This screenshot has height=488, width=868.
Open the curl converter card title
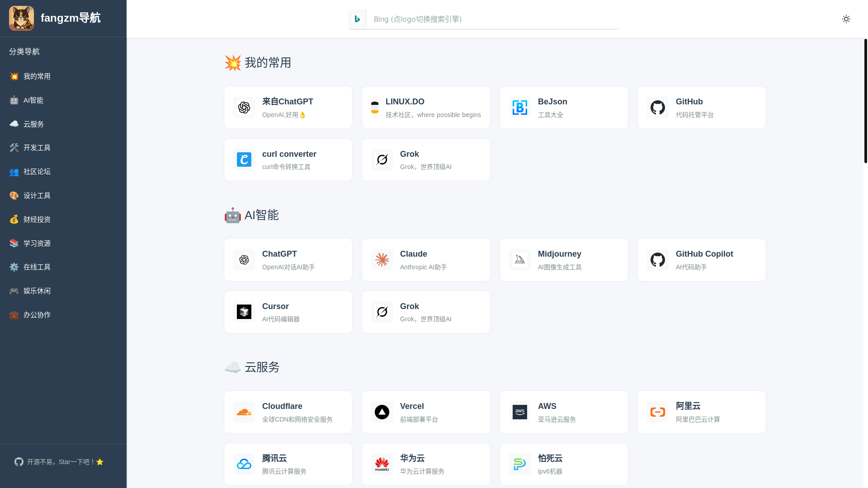289,154
